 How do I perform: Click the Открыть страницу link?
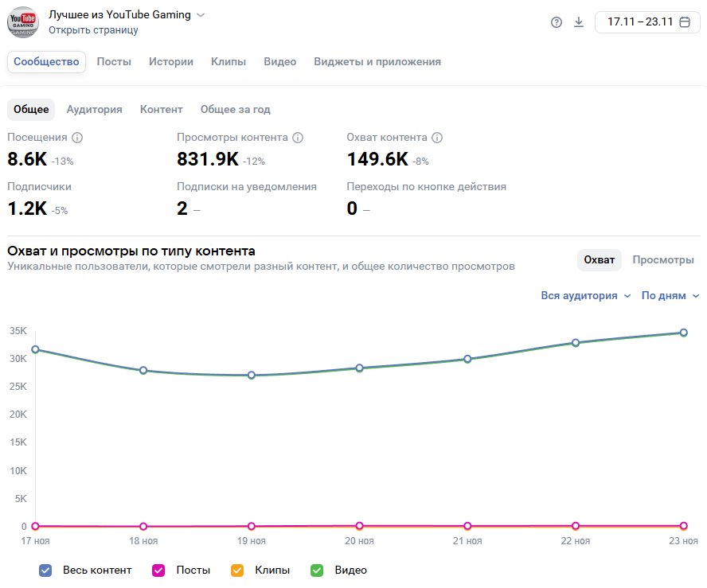point(93,30)
